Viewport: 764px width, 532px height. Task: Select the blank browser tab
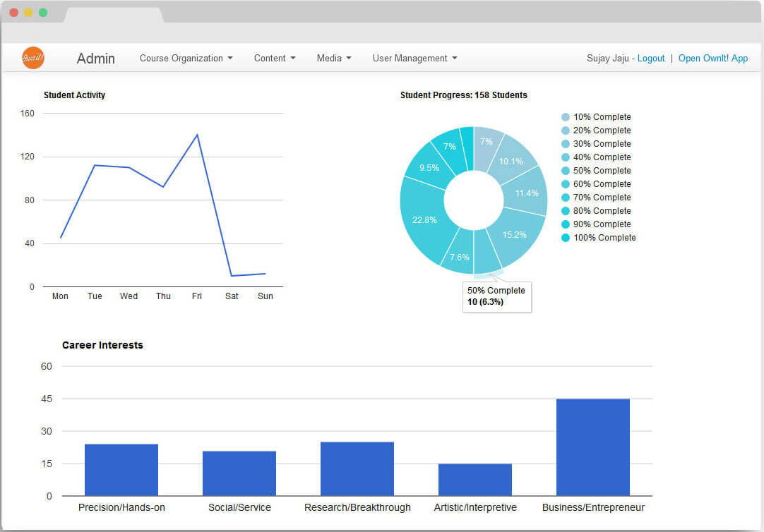click(x=114, y=15)
